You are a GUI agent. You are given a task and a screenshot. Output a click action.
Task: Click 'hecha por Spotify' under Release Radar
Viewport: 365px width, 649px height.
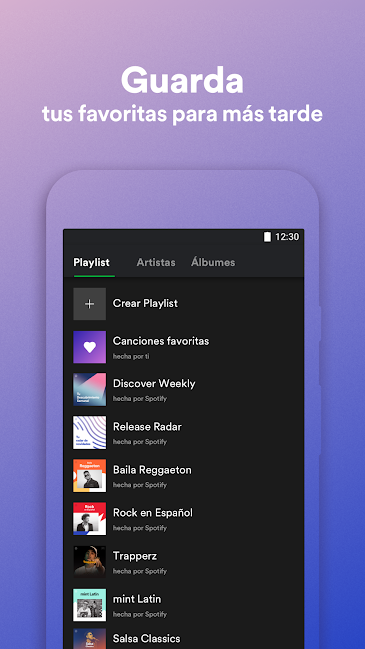(140, 442)
